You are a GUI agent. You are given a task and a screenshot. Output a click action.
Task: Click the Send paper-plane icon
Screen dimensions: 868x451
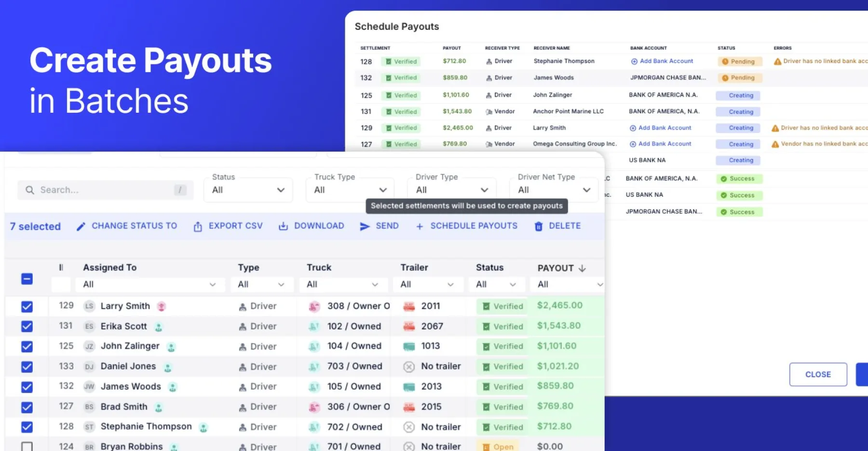[365, 226]
